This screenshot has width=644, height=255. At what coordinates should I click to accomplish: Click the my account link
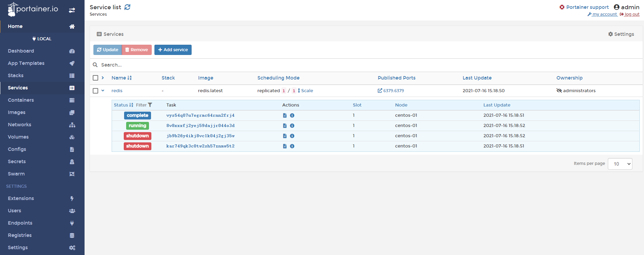click(602, 14)
